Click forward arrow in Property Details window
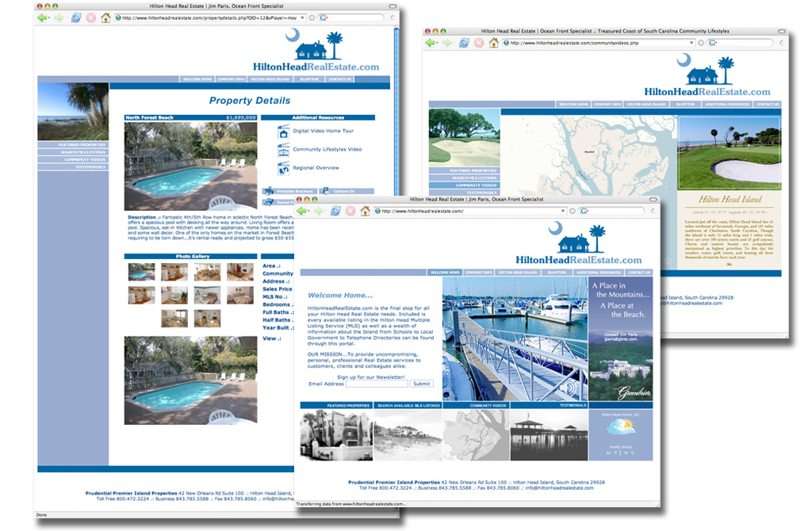 [x=59, y=18]
